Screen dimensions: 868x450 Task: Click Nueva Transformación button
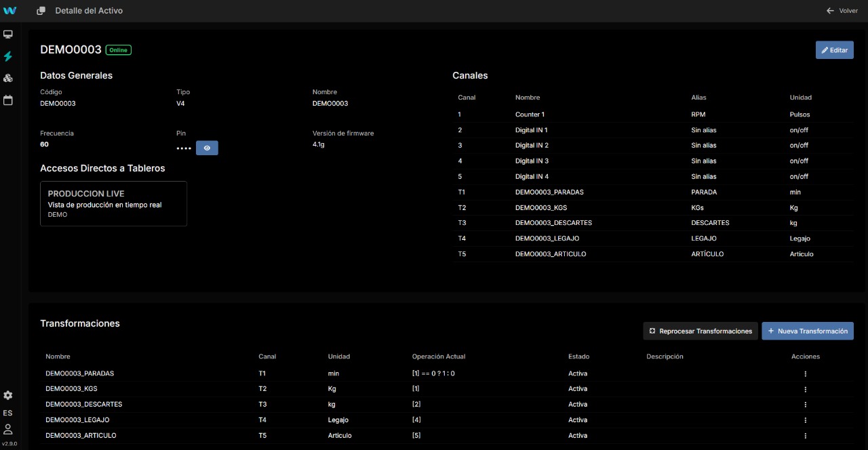tap(807, 331)
